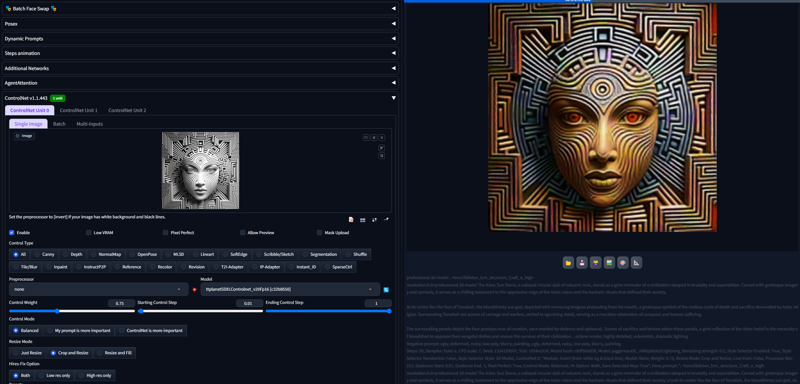
Task: Expand the Additional Networks section
Action: click(x=200, y=68)
